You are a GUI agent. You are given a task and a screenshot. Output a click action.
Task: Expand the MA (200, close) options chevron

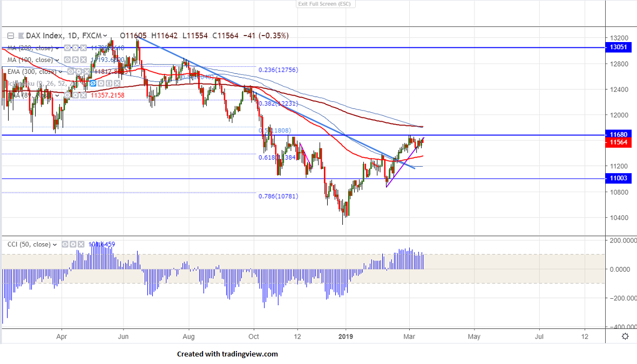pos(57,48)
